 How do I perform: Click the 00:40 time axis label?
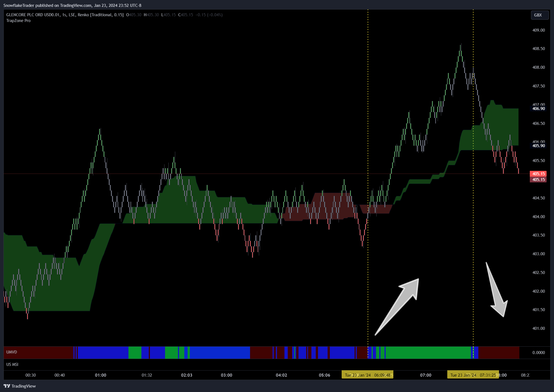click(x=59, y=375)
